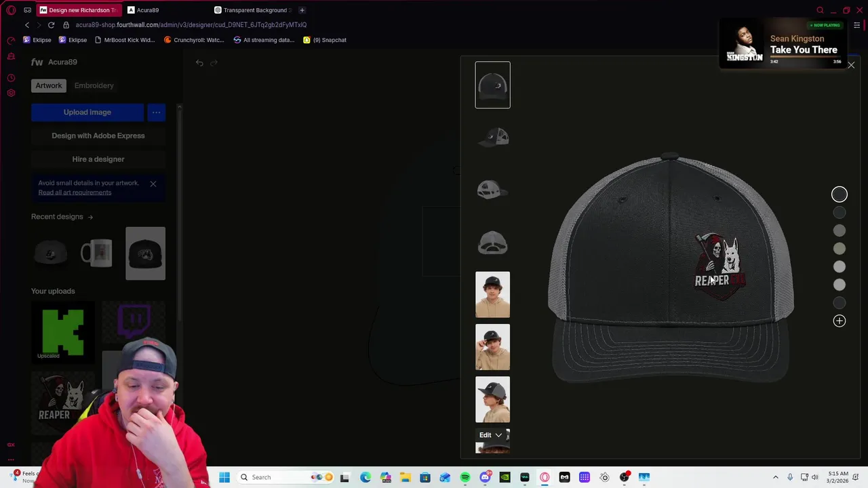Select the second hat side-angle thumbnail
The width and height of the screenshot is (868, 488).
pos(492,138)
